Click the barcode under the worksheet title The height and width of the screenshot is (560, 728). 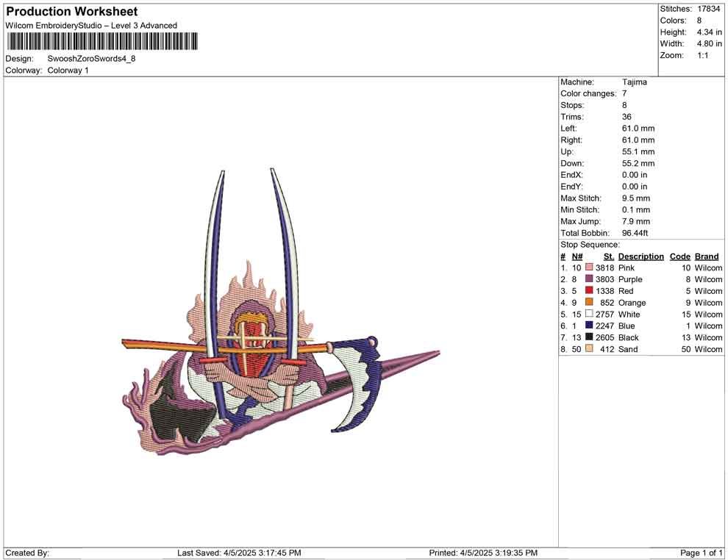click(102, 41)
